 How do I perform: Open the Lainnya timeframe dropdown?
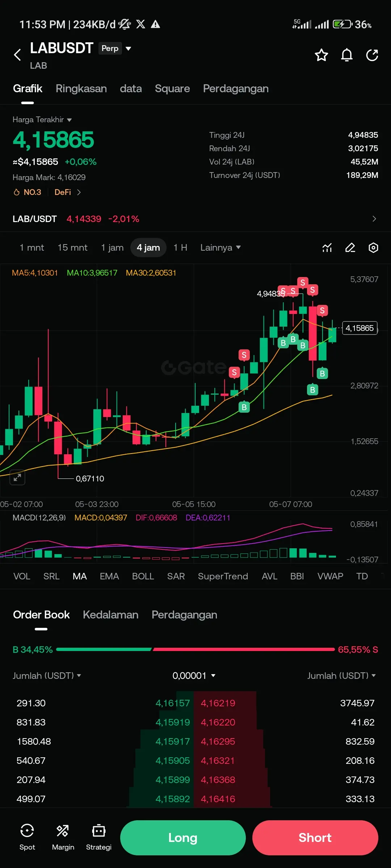tap(220, 248)
